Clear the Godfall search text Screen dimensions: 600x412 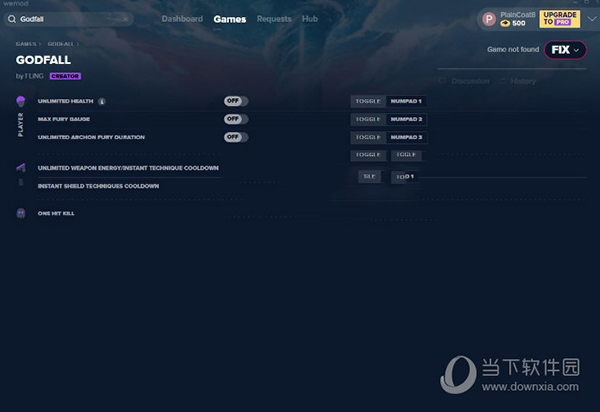(126, 19)
